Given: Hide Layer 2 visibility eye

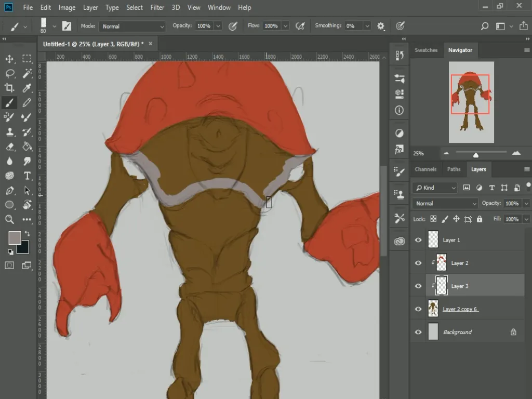Looking at the screenshot, I should coord(418,263).
